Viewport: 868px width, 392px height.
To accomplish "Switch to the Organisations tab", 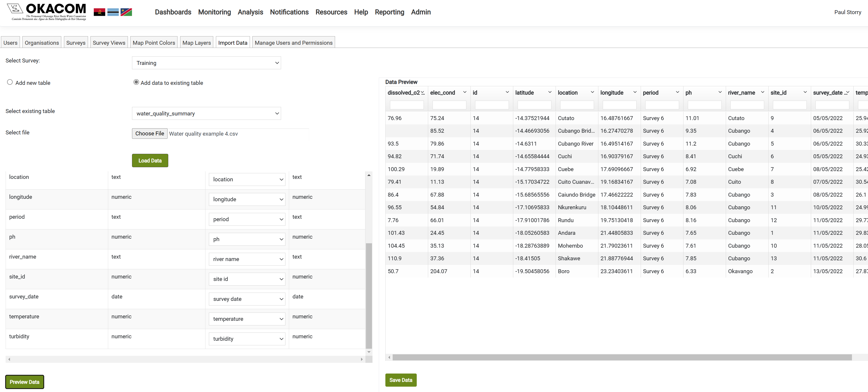I will 42,43.
